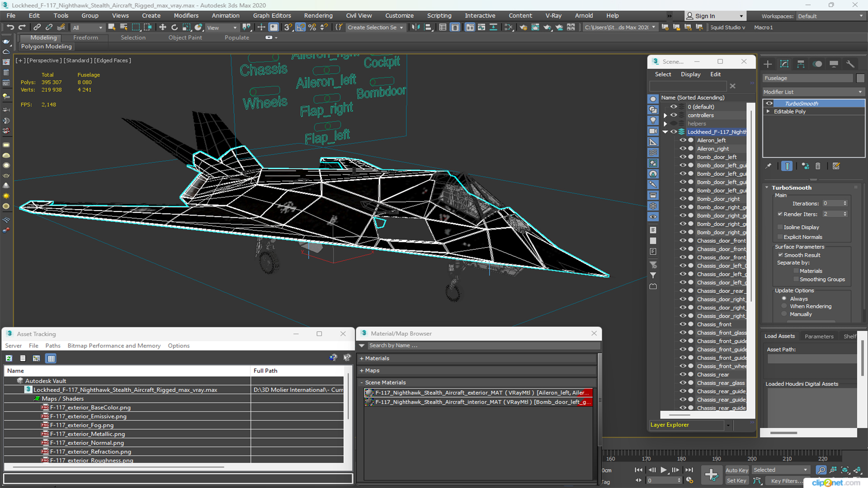Click the Set Key button

click(x=736, y=481)
